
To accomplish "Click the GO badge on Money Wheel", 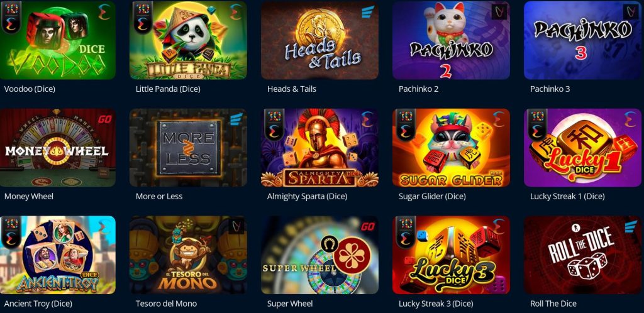I will (104, 119).
